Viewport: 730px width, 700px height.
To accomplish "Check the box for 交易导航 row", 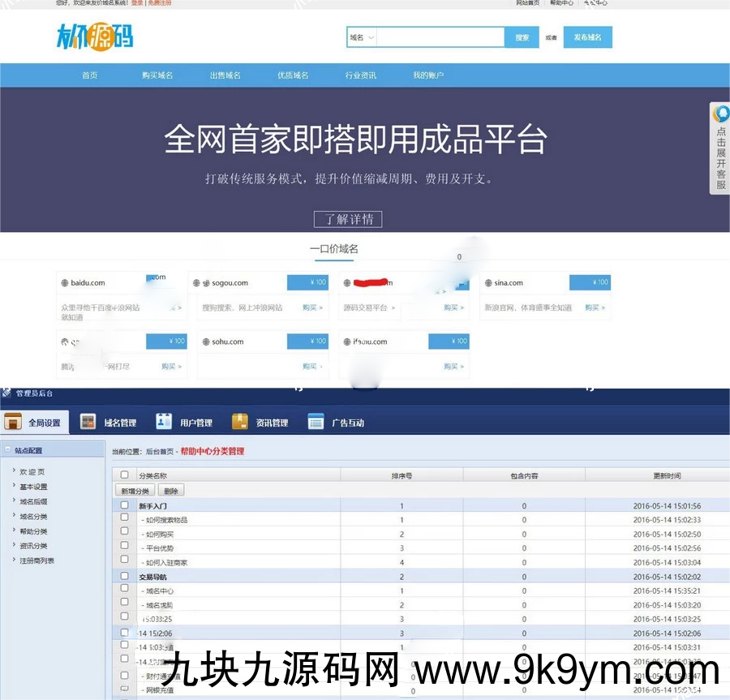I will pos(124,577).
